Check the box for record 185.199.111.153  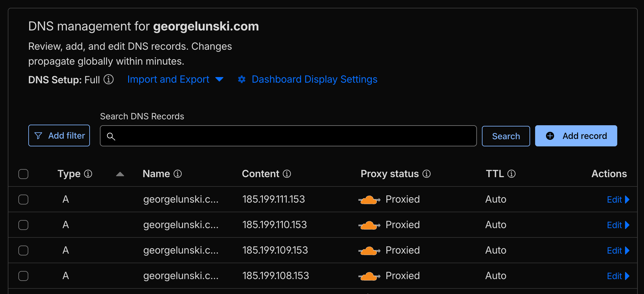[x=23, y=200]
